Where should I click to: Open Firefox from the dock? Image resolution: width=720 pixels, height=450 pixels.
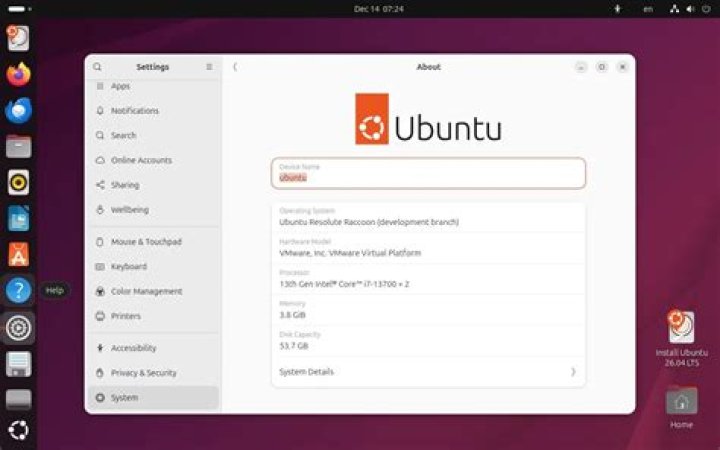(x=18, y=74)
